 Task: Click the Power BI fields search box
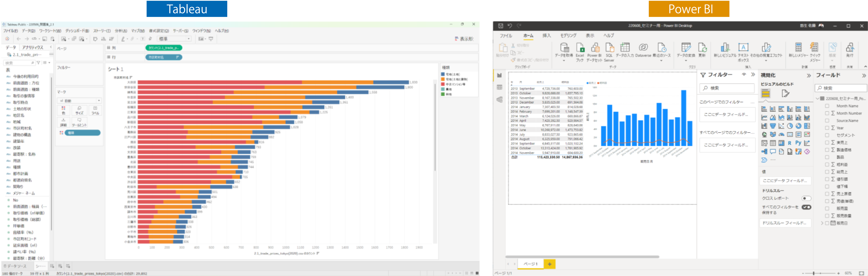[x=841, y=88]
